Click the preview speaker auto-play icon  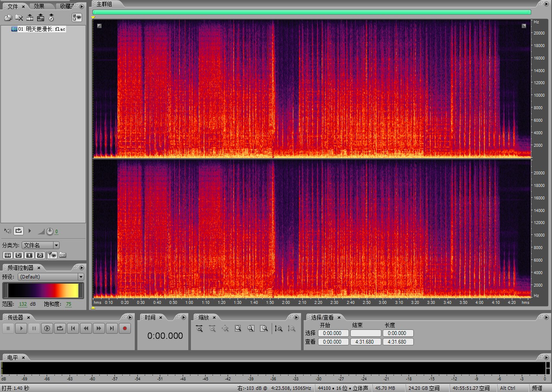[7, 231]
